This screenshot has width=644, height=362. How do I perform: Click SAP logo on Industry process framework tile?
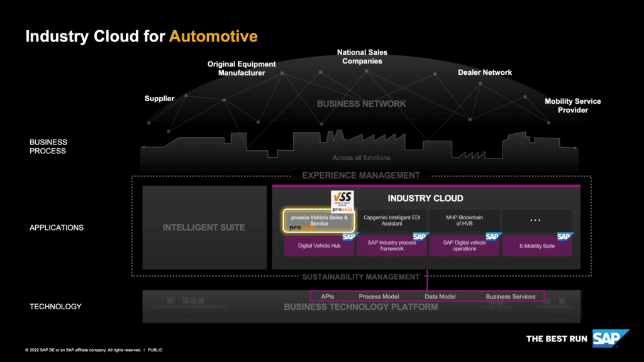(420, 237)
